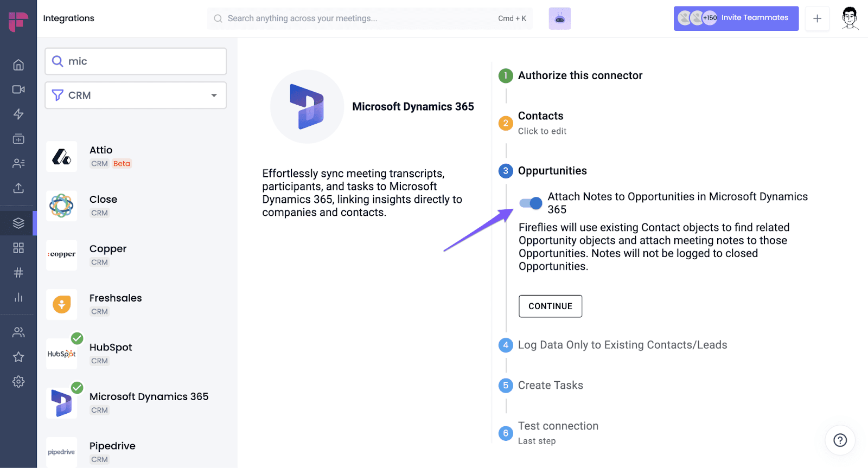Click the Attio logo icon

(62, 157)
